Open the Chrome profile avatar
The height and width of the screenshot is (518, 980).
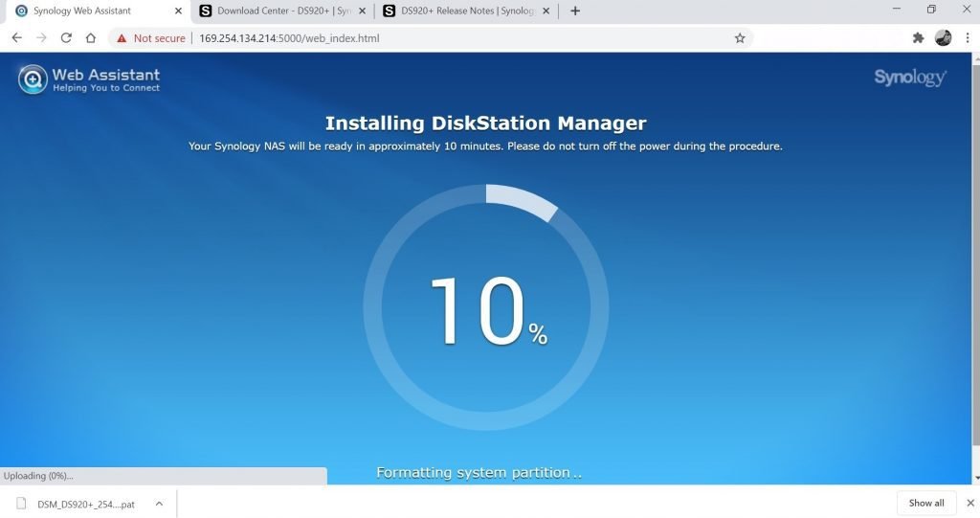(943, 38)
